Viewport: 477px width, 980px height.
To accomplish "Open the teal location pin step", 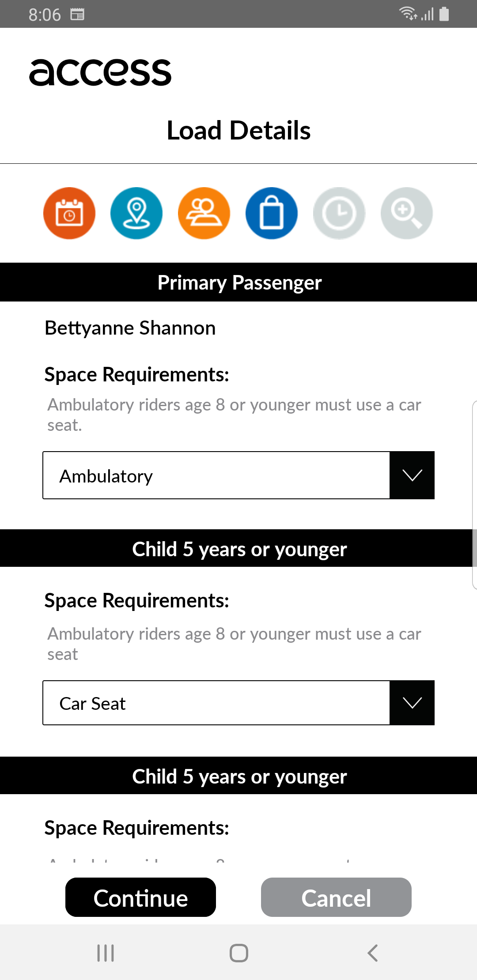I will pyautogui.click(x=136, y=213).
